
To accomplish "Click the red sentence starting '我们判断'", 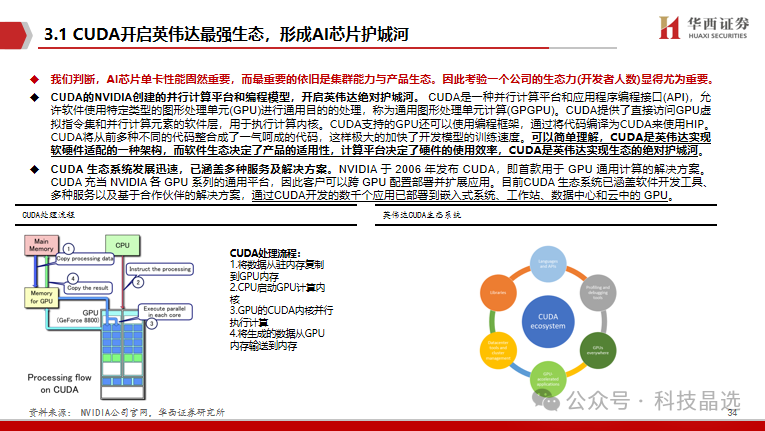I will pyautogui.click(x=382, y=79).
